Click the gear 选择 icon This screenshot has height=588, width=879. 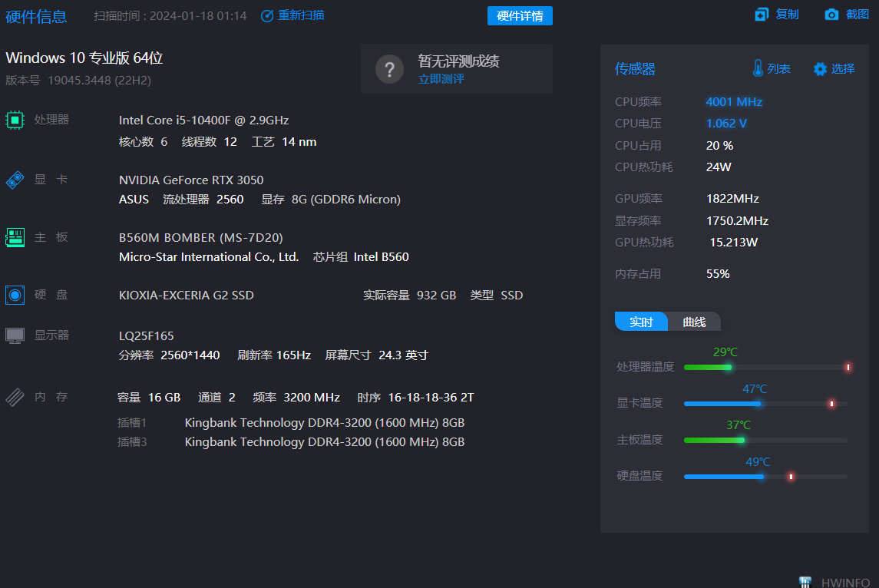[820, 69]
